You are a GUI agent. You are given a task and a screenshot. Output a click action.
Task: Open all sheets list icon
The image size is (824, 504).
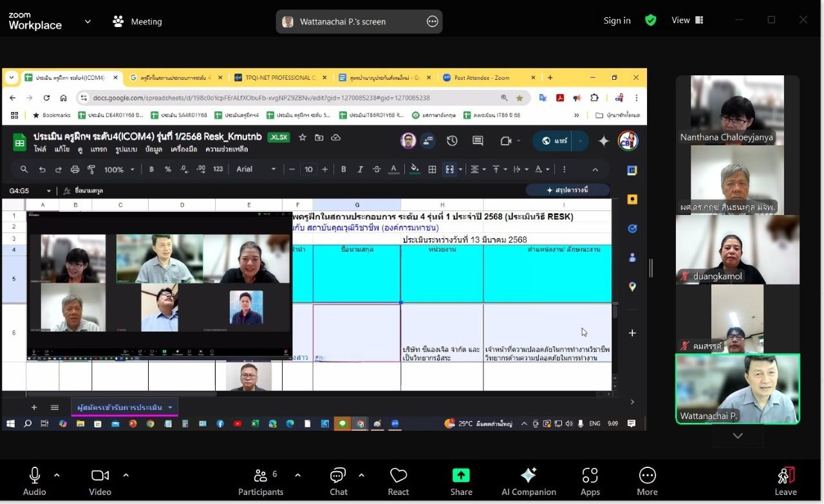(55, 407)
